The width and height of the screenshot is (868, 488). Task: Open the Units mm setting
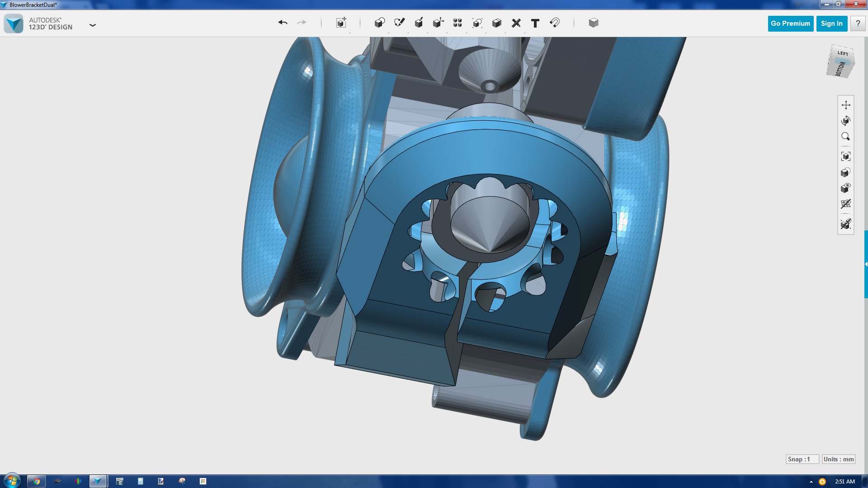[x=839, y=459]
